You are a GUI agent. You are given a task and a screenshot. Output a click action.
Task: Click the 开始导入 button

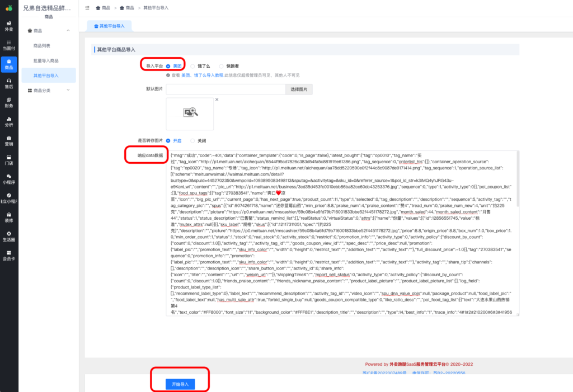tap(181, 384)
